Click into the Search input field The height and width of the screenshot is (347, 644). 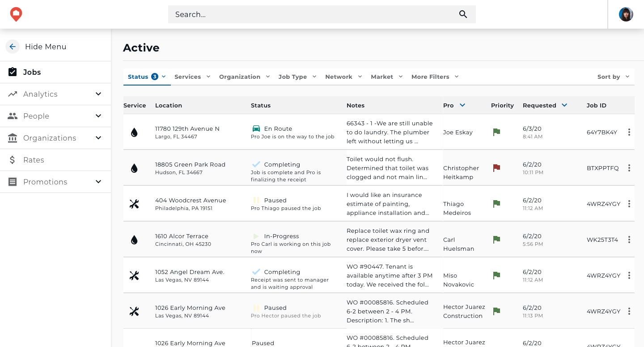coord(313,14)
